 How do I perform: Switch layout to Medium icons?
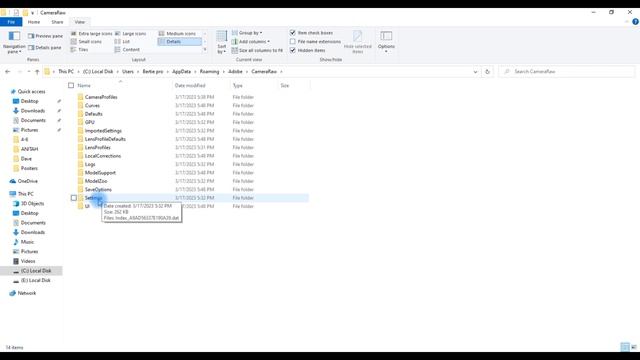177,33
